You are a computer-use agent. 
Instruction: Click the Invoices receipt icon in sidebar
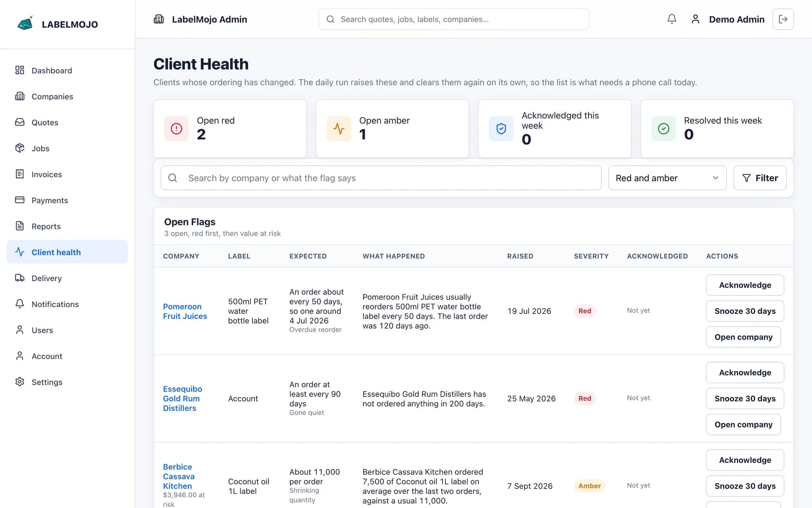point(19,174)
